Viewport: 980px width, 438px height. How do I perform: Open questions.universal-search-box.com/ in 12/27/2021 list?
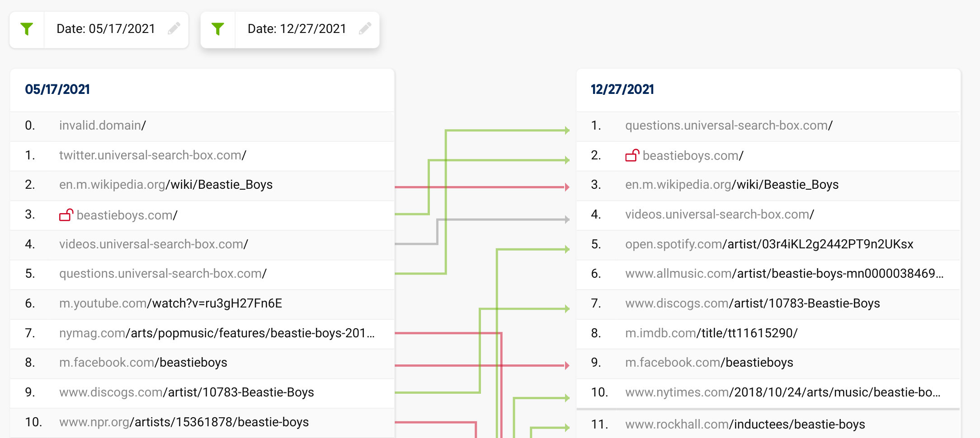click(x=729, y=126)
